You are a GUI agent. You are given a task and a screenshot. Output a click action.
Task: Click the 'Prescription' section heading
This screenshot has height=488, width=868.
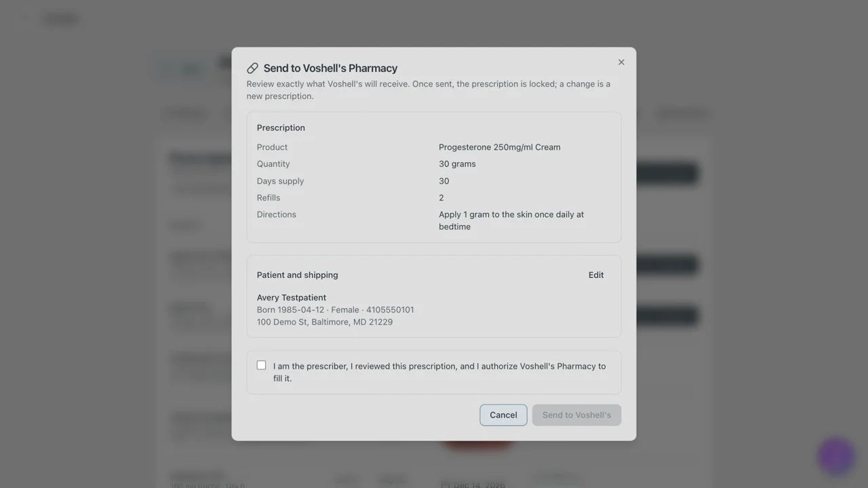click(x=281, y=128)
